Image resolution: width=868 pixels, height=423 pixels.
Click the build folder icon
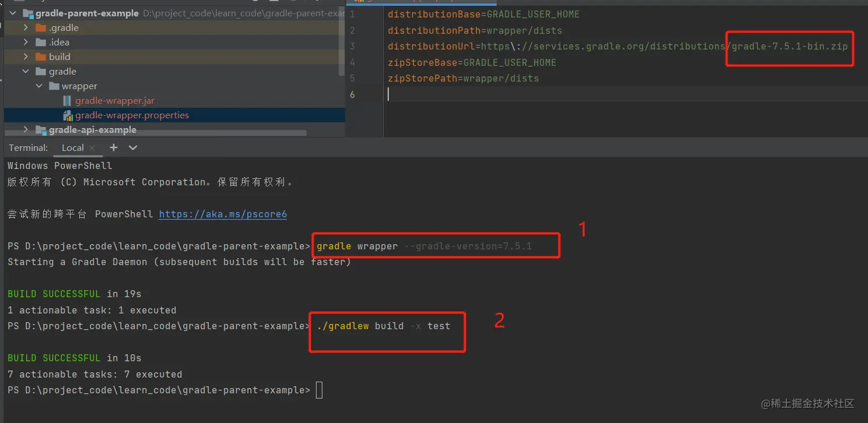(41, 57)
